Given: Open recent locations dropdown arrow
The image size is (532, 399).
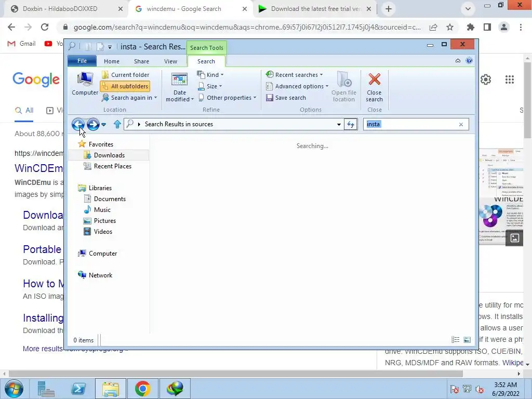Looking at the screenshot, I should 104,125.
